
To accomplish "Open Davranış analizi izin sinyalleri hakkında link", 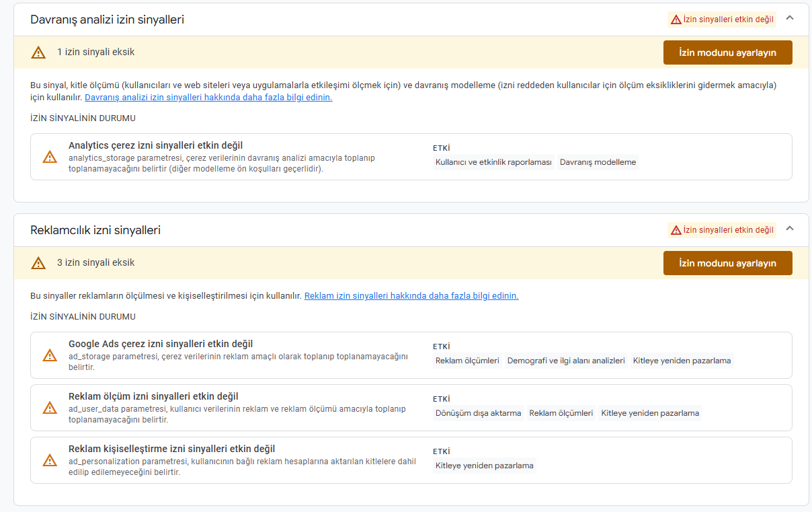I will tap(208, 98).
